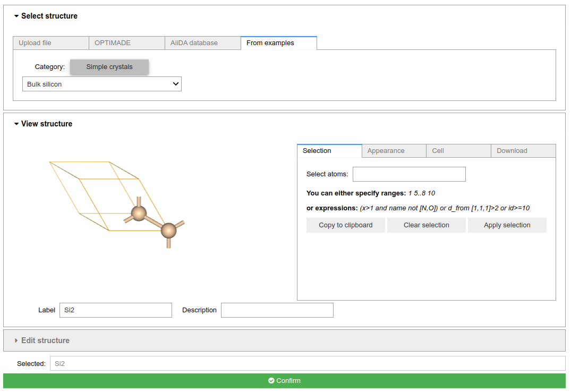Click the green Confirm button
The image size is (571, 392).
(x=284, y=381)
